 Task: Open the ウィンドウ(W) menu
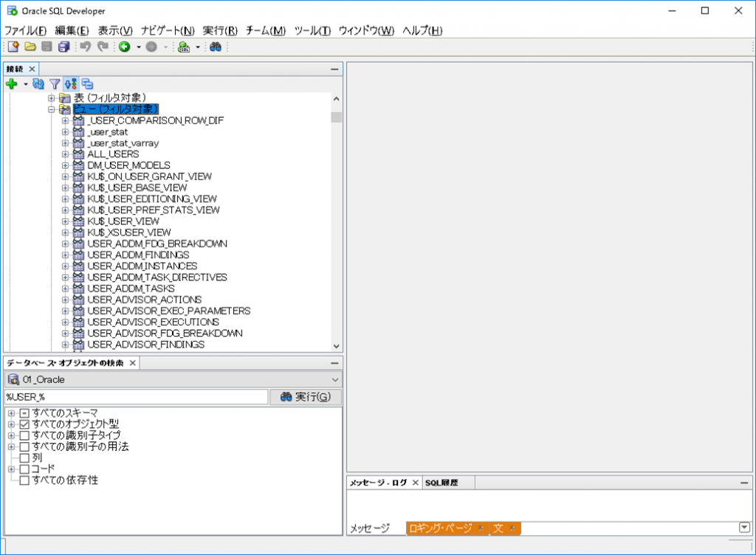tap(366, 31)
